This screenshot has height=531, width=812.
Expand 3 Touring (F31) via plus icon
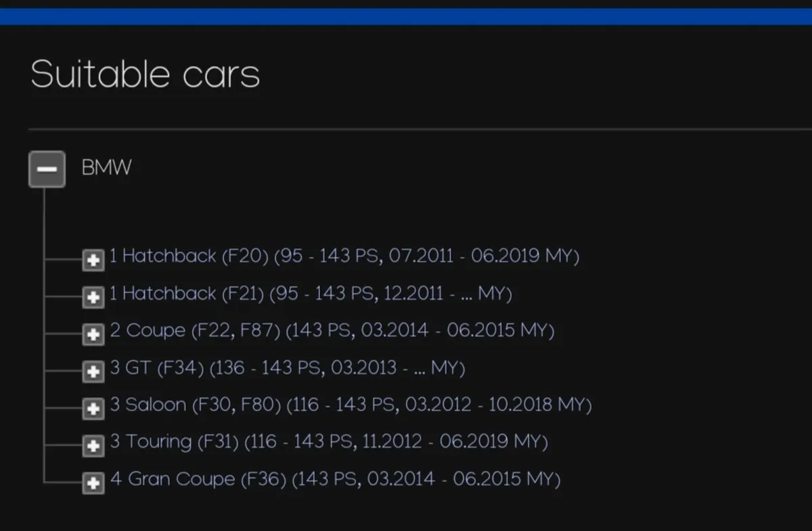(93, 445)
